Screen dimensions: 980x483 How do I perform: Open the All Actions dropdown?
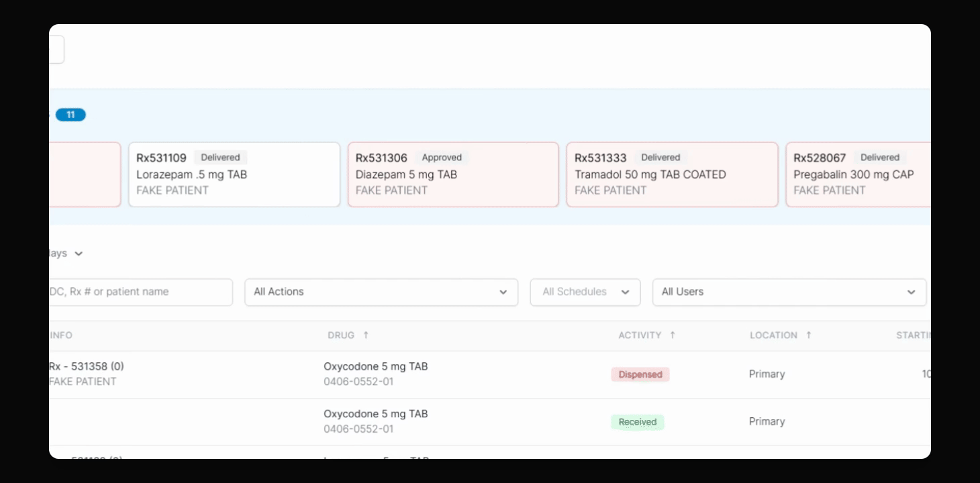[381, 292]
